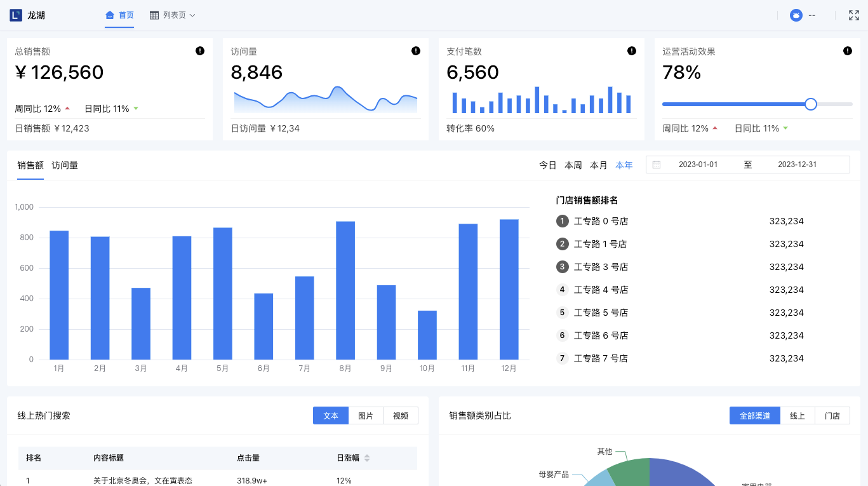Select 图片 in hot search filter
The image size is (868, 486).
coord(366,415)
